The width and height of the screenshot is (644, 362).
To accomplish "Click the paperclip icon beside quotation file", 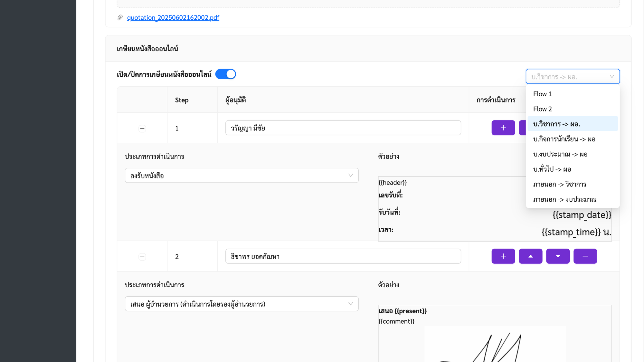I will pyautogui.click(x=120, y=18).
